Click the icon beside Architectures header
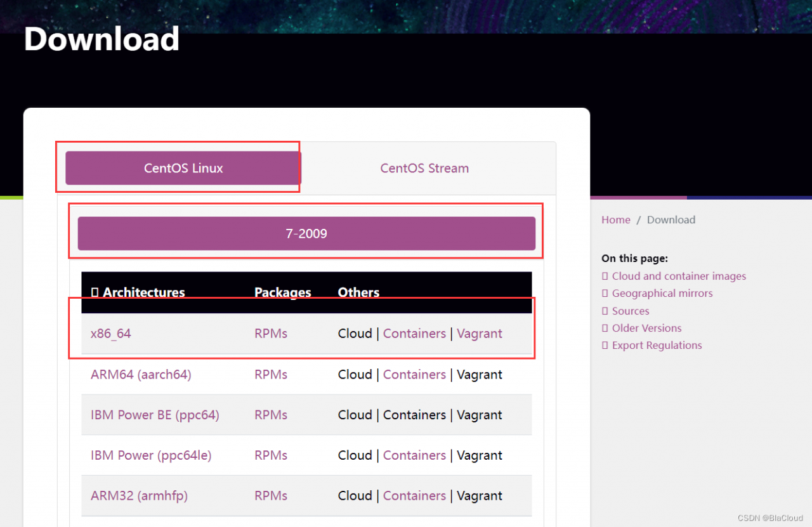812x527 pixels. pos(95,292)
